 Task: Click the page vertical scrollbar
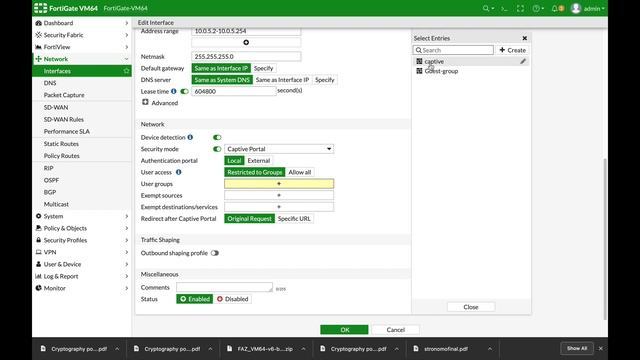tap(605, 239)
